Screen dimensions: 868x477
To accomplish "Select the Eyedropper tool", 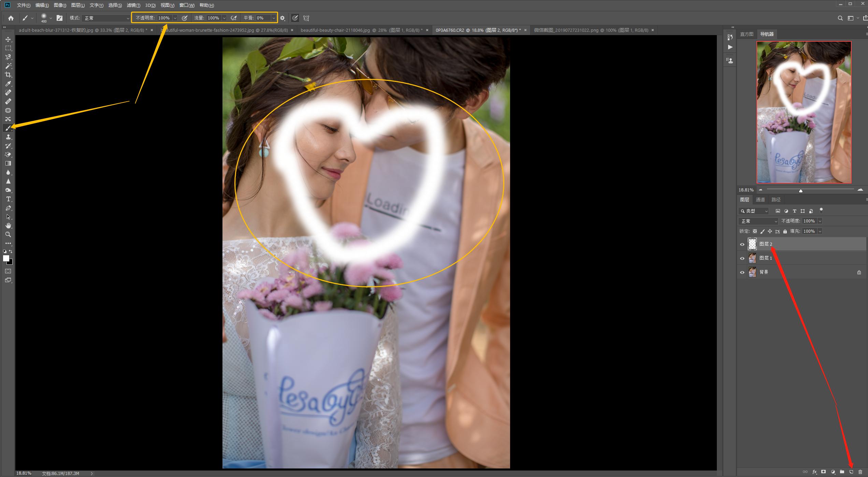I will point(8,84).
